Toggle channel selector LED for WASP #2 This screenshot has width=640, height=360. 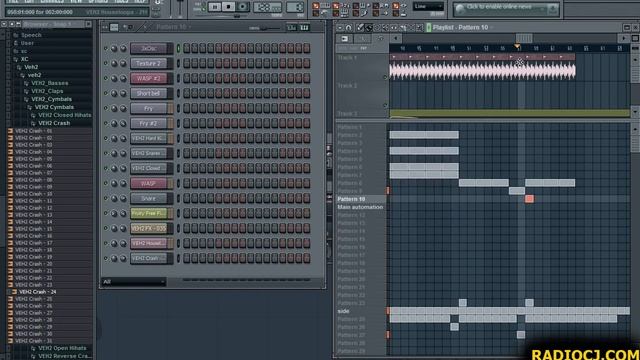pos(178,78)
